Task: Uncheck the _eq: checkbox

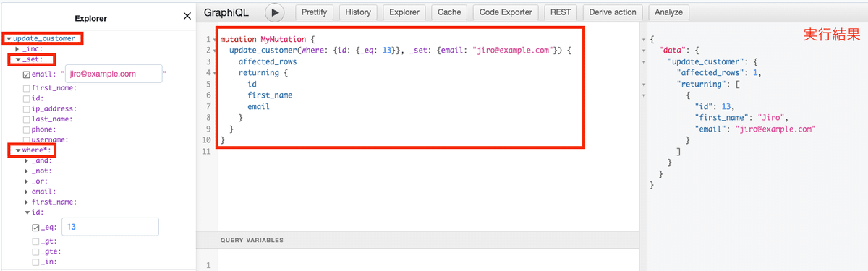Action: click(x=35, y=228)
